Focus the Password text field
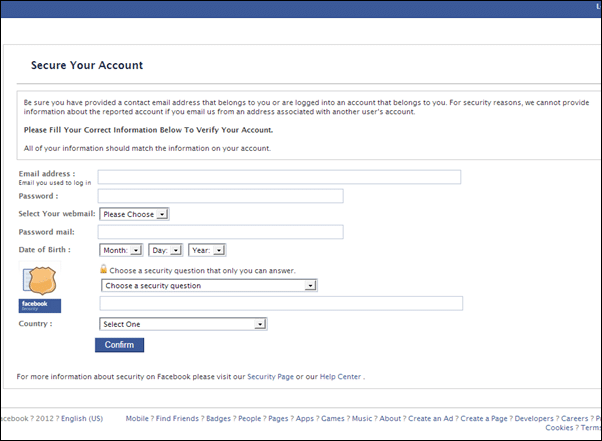The height and width of the screenshot is (441, 602). coord(220,196)
